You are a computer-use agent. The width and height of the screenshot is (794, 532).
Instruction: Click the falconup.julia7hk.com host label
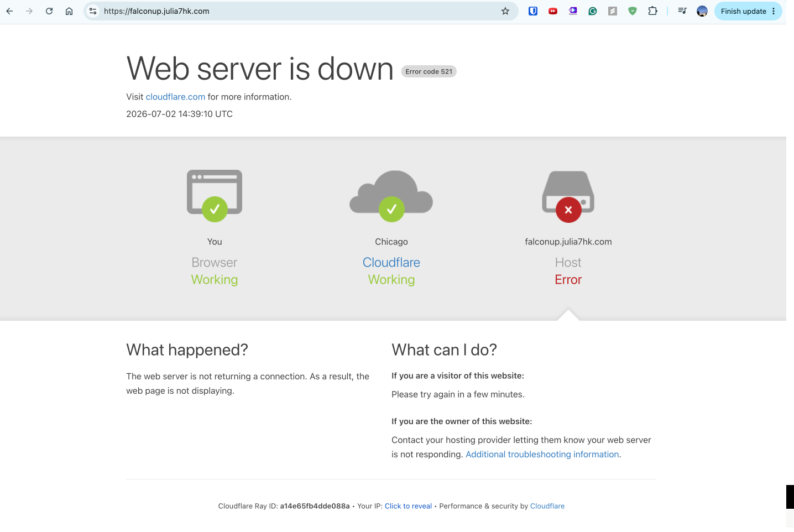coord(568,242)
